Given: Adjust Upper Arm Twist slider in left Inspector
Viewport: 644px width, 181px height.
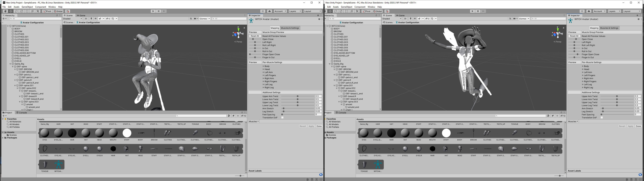Looking at the screenshot, I should tap(298, 96).
